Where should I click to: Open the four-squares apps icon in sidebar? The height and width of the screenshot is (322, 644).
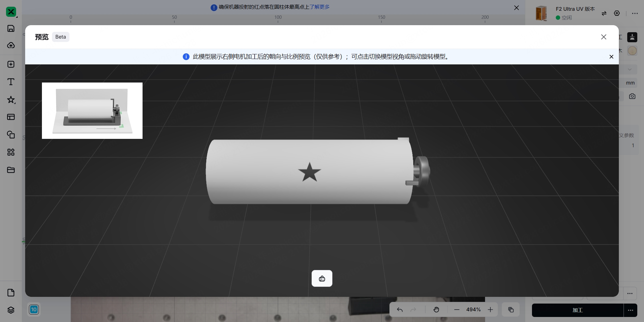11,152
